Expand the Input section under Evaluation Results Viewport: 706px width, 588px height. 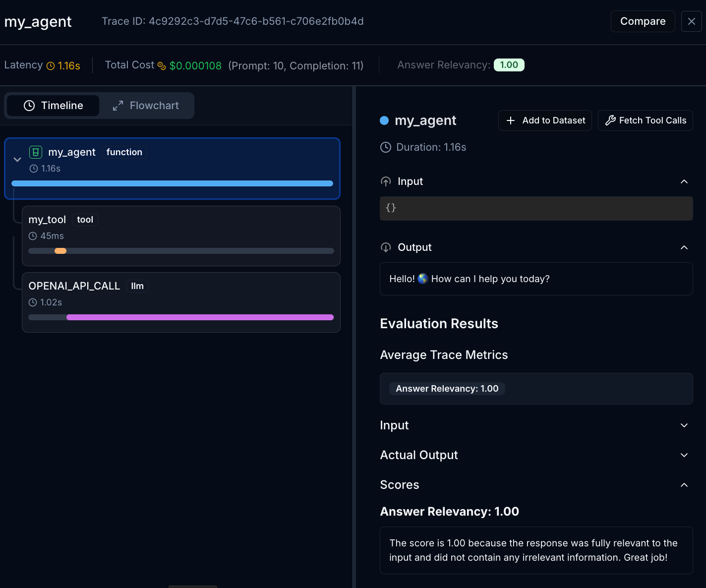coord(684,425)
